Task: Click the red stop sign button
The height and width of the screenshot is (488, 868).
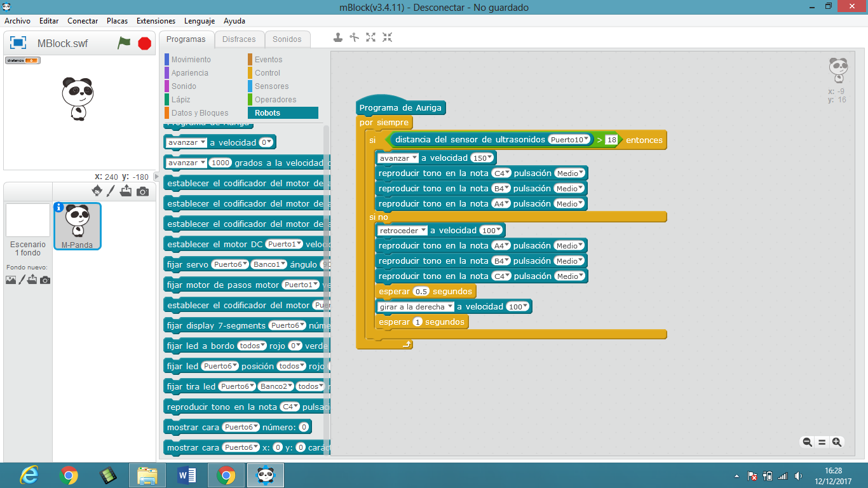Action: click(144, 43)
